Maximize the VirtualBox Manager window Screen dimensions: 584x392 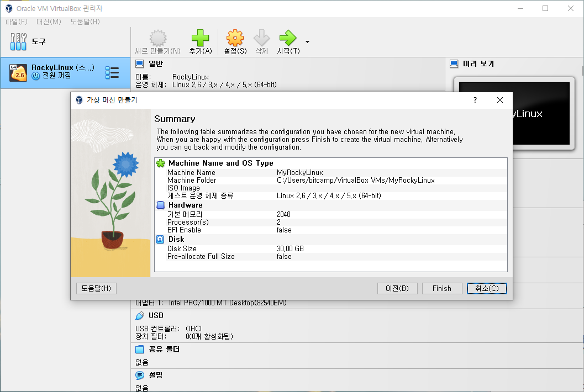point(545,8)
